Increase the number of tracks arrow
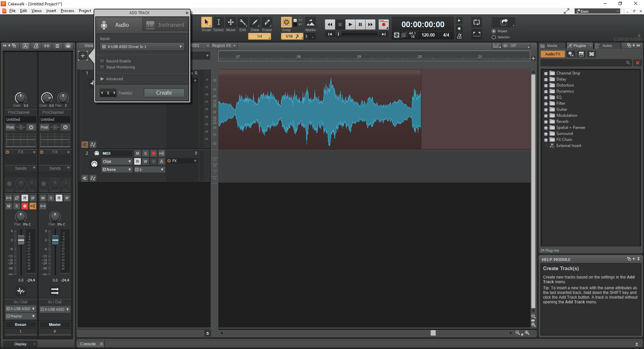This screenshot has height=349, width=644. pyautogui.click(x=114, y=93)
